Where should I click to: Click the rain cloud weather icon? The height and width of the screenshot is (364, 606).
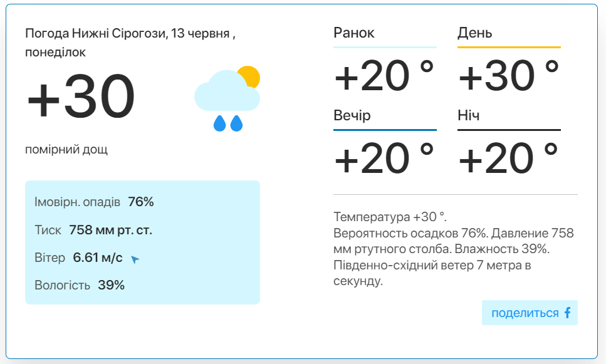[x=227, y=99]
